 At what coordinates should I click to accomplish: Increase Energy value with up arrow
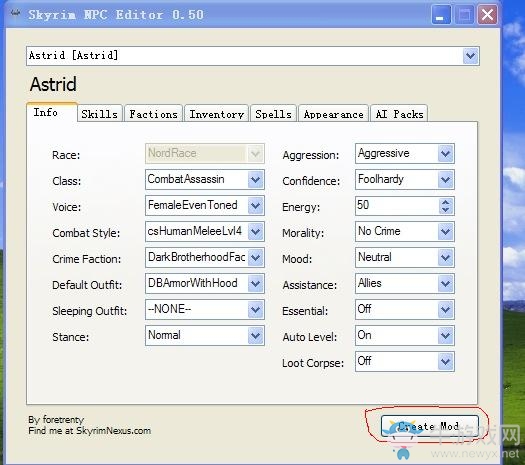point(446,202)
